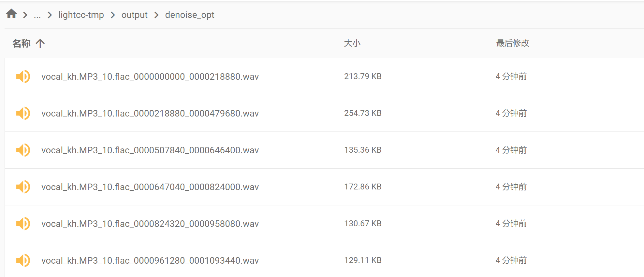Screen dimensions: 644x277
Task: Sort by 名称 column header
Action: pos(21,43)
